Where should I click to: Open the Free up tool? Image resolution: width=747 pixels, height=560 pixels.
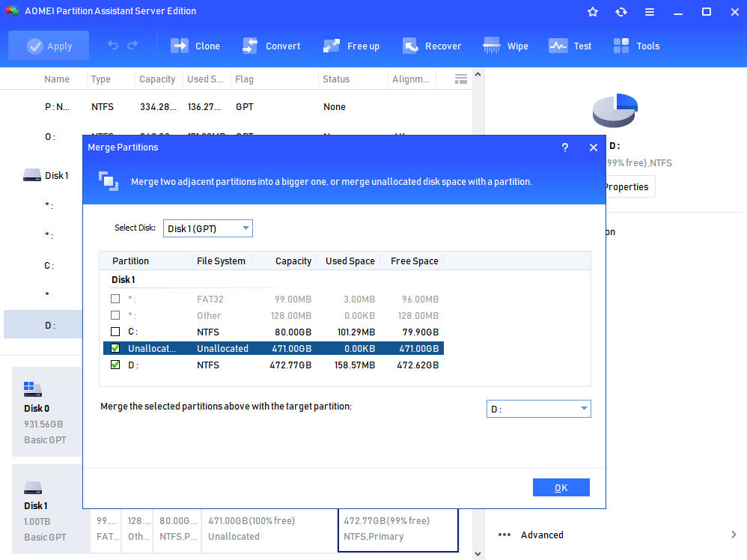coord(351,46)
